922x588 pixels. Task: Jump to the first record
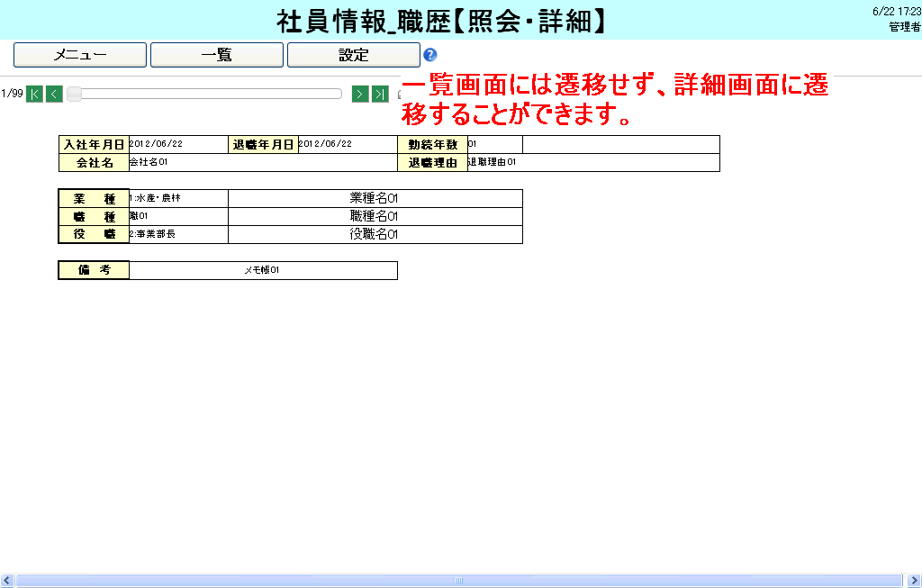coord(35,94)
